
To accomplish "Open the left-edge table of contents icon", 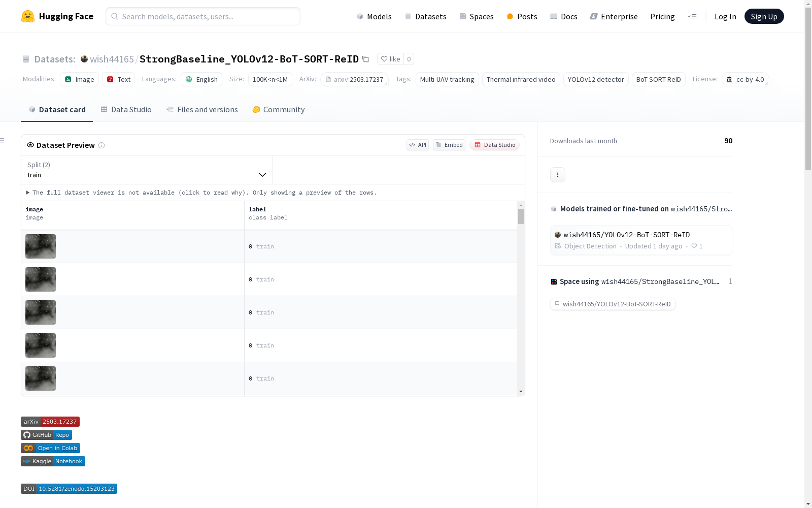I will 3,140.
